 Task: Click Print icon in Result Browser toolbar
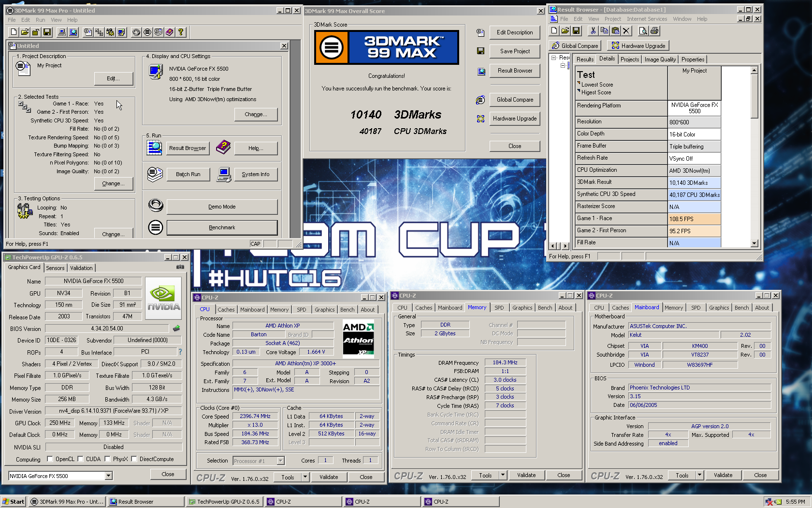tap(654, 30)
